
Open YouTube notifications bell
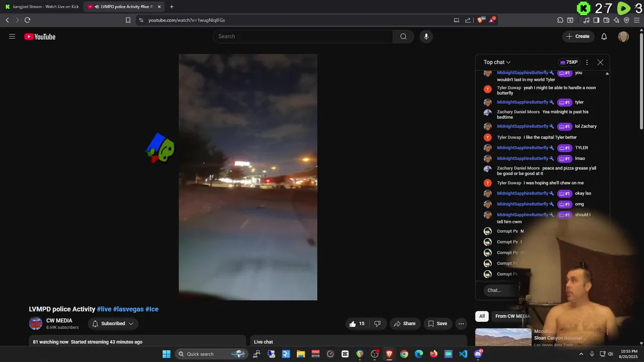(604, 36)
